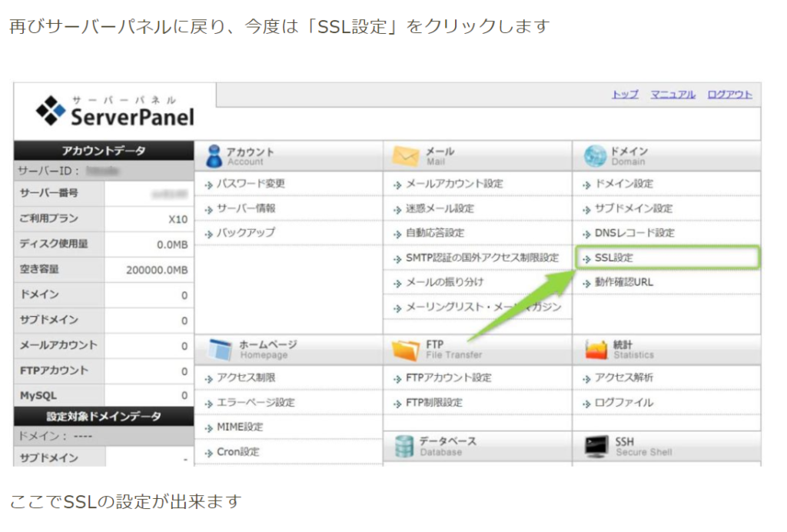Open パスワード変更 menu item
Viewport: 787px width, 532px height.
click(251, 184)
